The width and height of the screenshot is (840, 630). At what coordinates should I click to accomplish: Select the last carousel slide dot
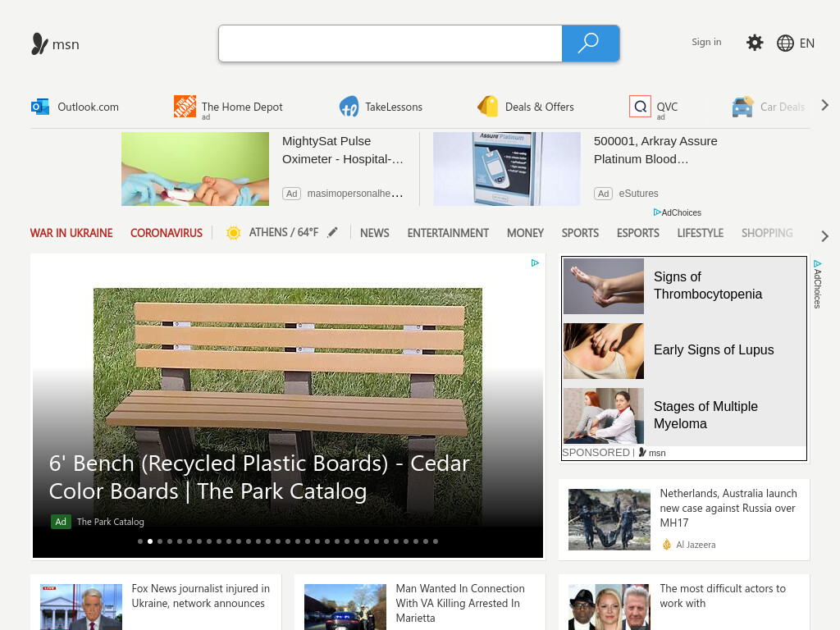pyautogui.click(x=436, y=541)
